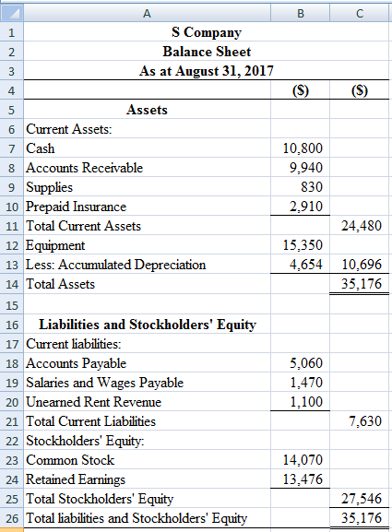This screenshot has width=392, height=532.
Task: Select 'Total Current Assets' label
Action: (147, 226)
